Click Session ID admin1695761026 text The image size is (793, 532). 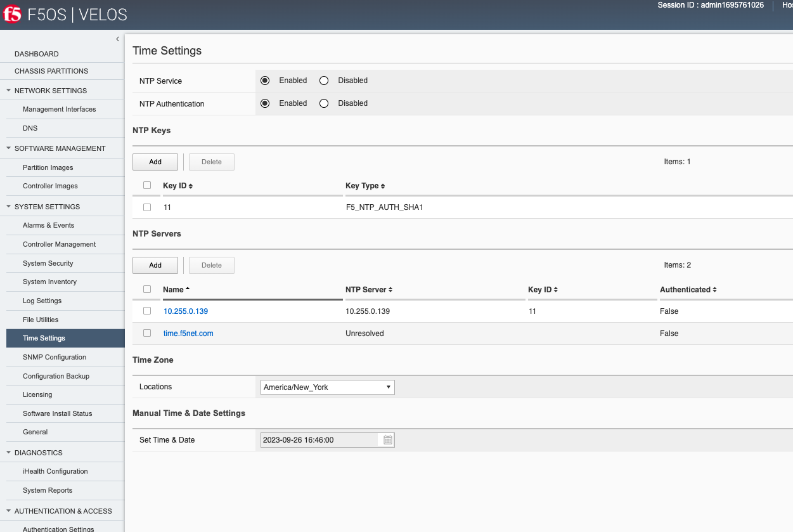pos(711,5)
